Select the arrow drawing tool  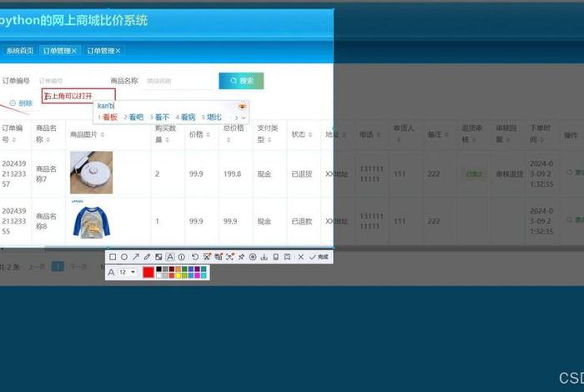pos(135,257)
